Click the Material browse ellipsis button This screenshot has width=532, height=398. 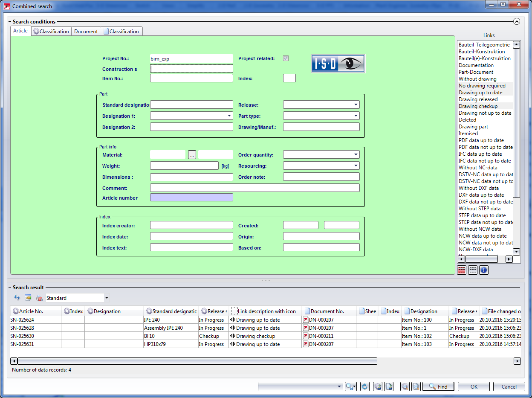[192, 155]
